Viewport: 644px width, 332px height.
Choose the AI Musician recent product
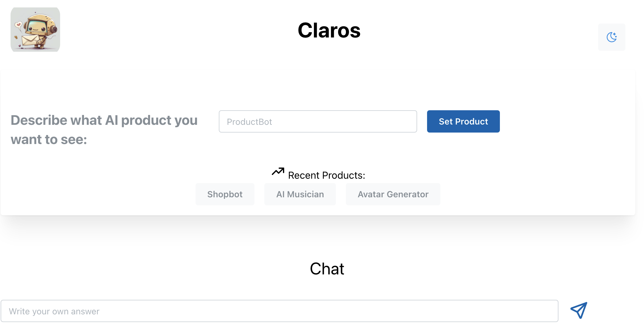coord(300,194)
